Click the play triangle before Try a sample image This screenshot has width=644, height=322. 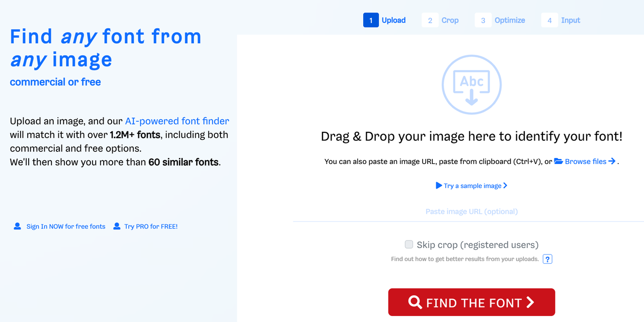tap(439, 186)
